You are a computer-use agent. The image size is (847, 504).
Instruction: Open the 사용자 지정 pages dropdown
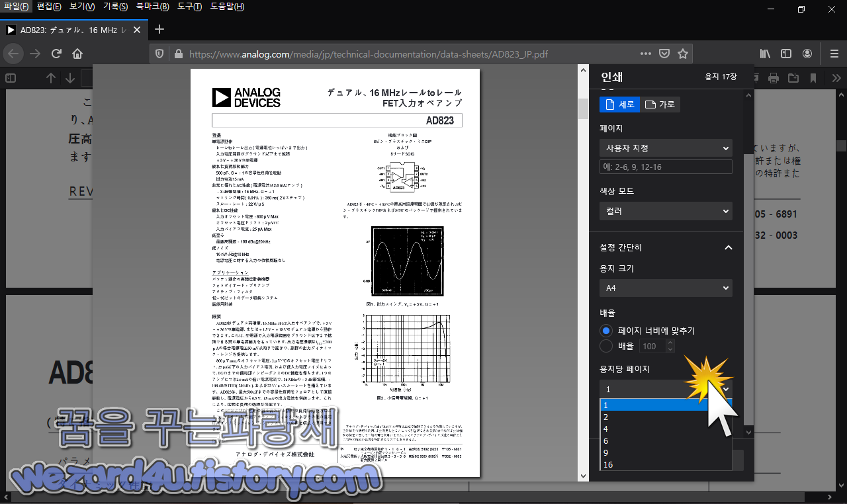(666, 148)
